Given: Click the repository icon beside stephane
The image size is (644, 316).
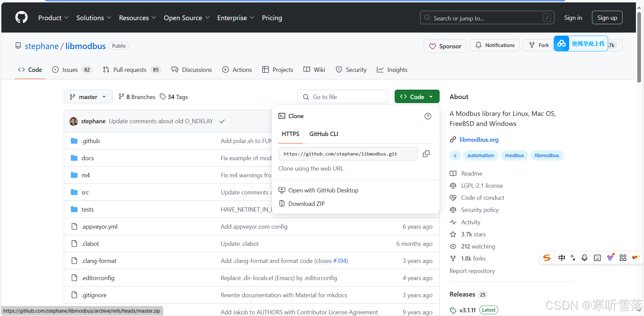Looking at the screenshot, I should 18,46.
